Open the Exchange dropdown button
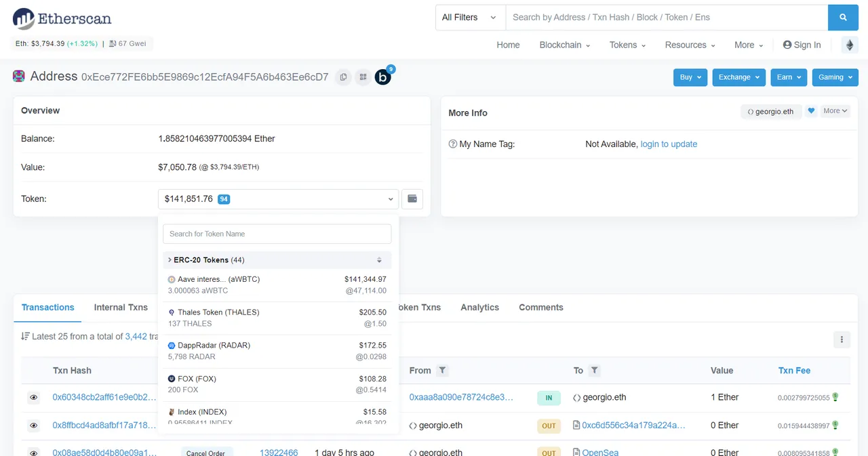Screen dimensions: 868x456 pos(738,77)
